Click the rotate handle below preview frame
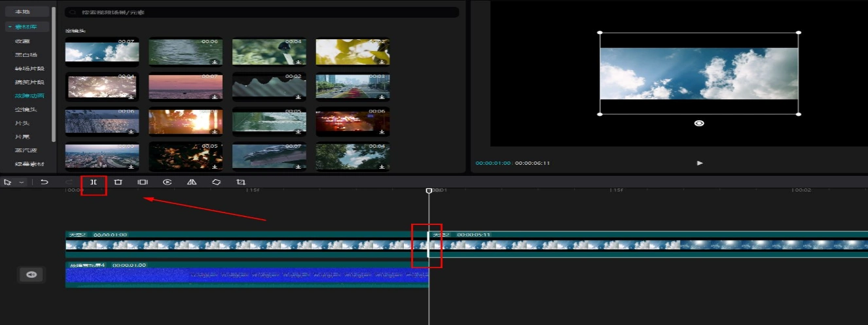 pyautogui.click(x=699, y=123)
